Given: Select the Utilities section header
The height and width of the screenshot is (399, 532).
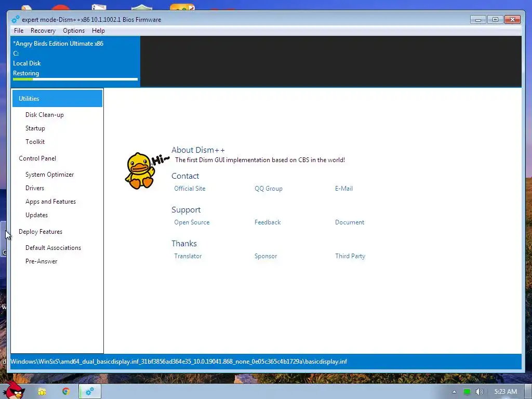Looking at the screenshot, I should coord(57,98).
